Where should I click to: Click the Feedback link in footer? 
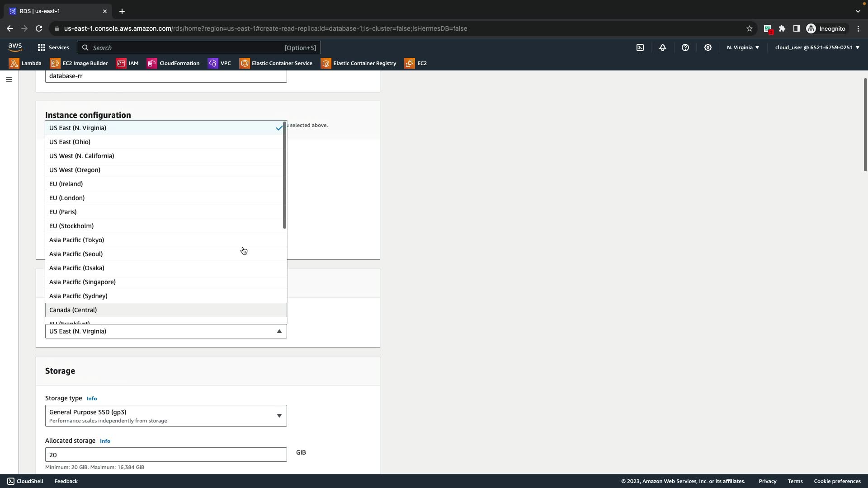[x=66, y=481]
